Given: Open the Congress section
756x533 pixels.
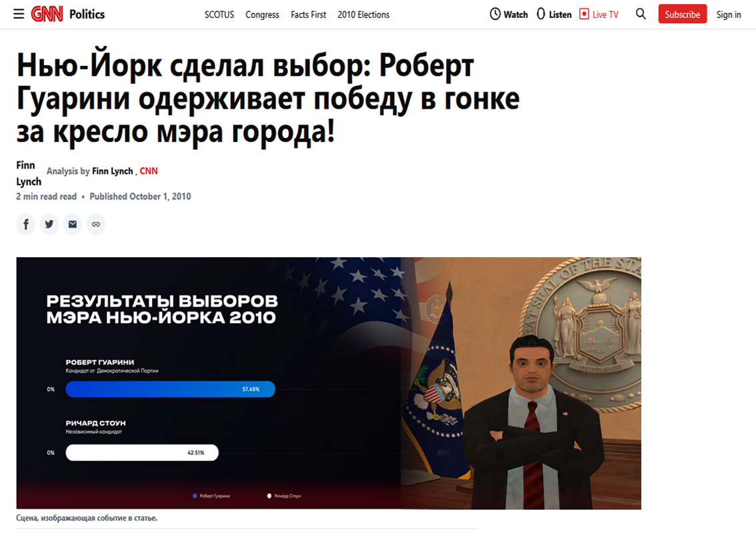Looking at the screenshot, I should [262, 15].
